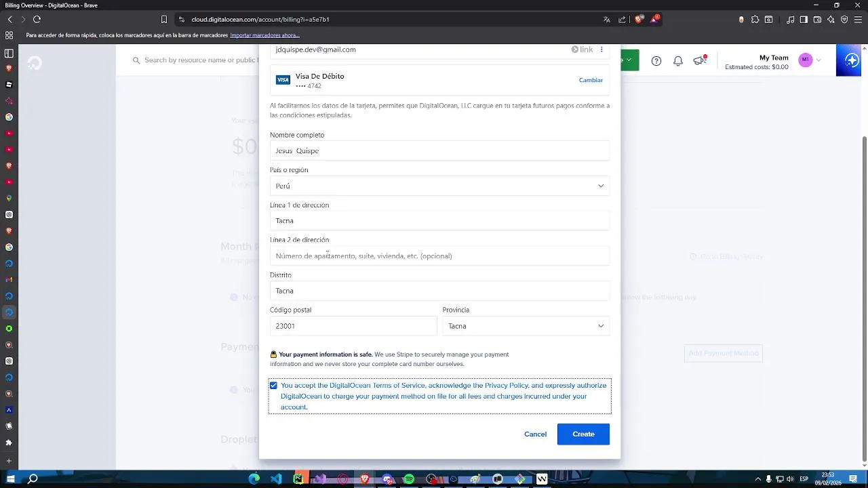Click the browser address bar URL
This screenshot has width=868, height=488.
[260, 20]
